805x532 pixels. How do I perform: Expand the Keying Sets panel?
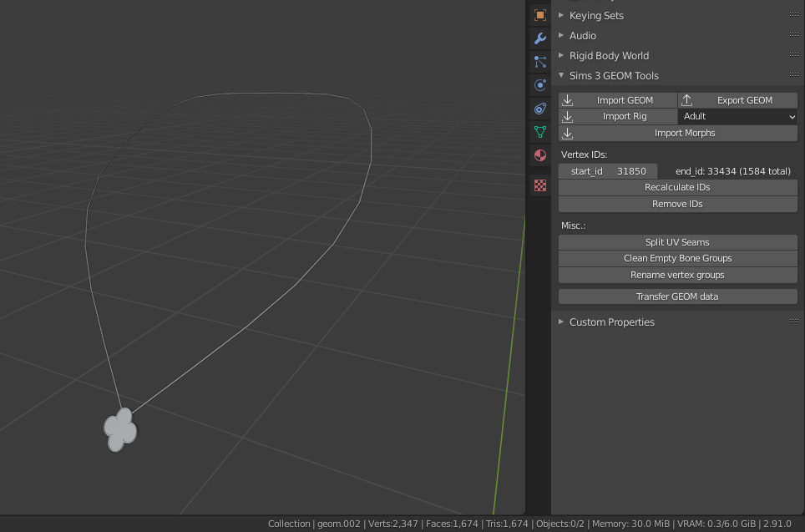(x=596, y=16)
